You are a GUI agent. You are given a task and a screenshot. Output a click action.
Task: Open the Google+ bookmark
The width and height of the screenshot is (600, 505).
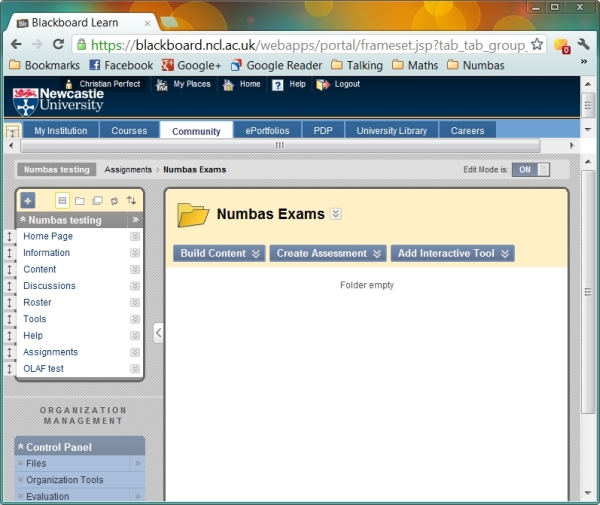point(191,65)
